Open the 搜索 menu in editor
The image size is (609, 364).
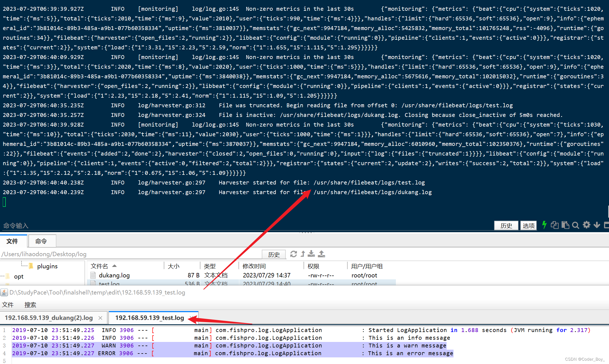click(x=30, y=305)
